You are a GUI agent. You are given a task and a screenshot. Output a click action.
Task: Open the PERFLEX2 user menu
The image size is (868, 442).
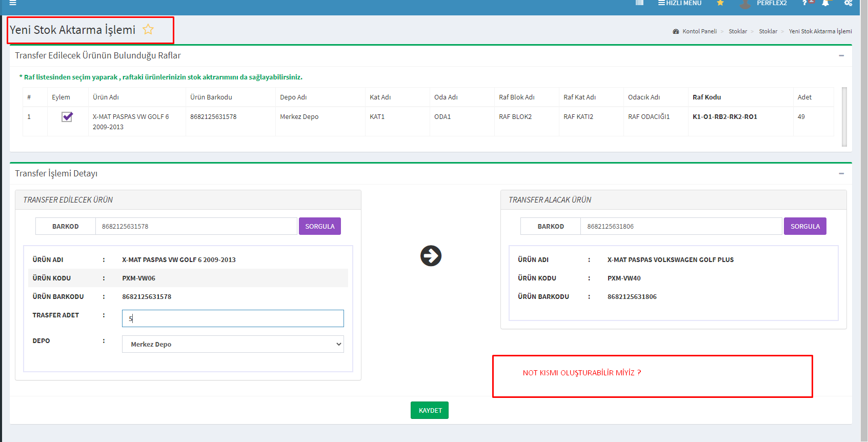pyautogui.click(x=771, y=3)
